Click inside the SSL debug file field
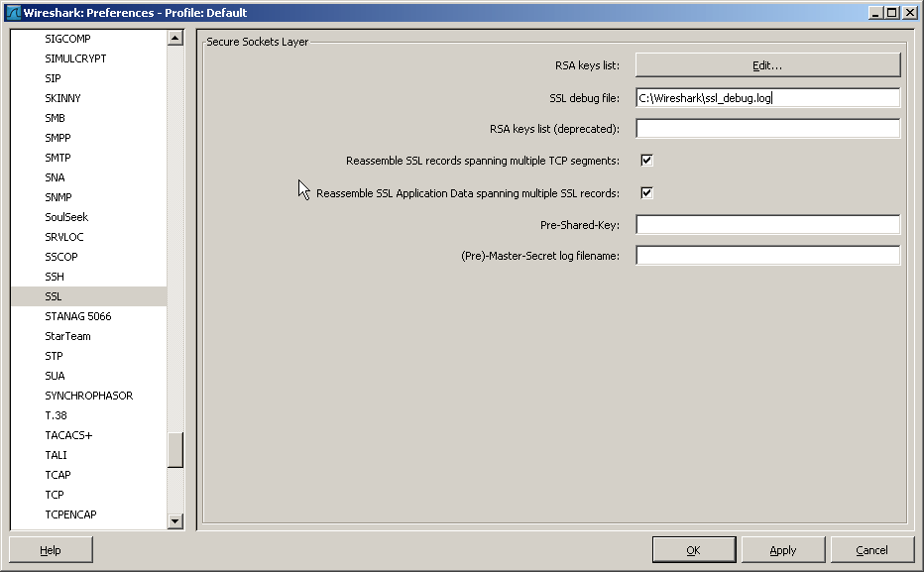 769,97
